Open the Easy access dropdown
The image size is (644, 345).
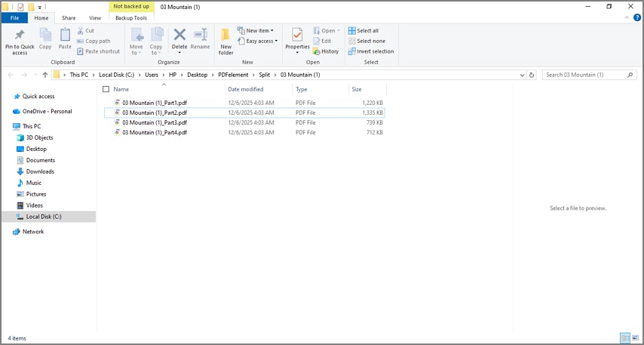coord(258,41)
